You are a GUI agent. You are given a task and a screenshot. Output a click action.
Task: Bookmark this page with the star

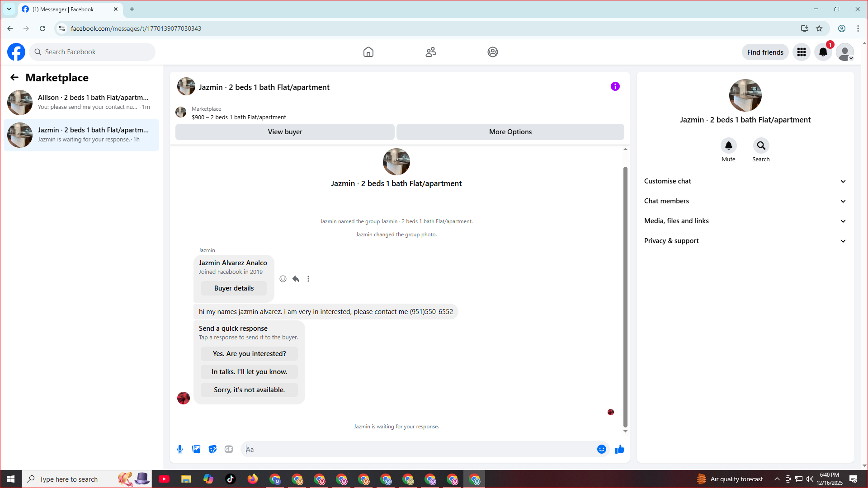(x=819, y=28)
